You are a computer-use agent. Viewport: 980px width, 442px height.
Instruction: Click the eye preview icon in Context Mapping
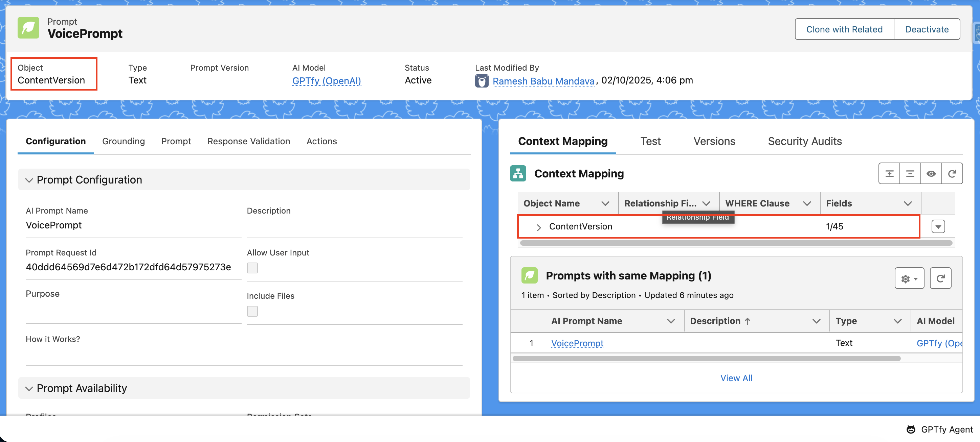[931, 174]
